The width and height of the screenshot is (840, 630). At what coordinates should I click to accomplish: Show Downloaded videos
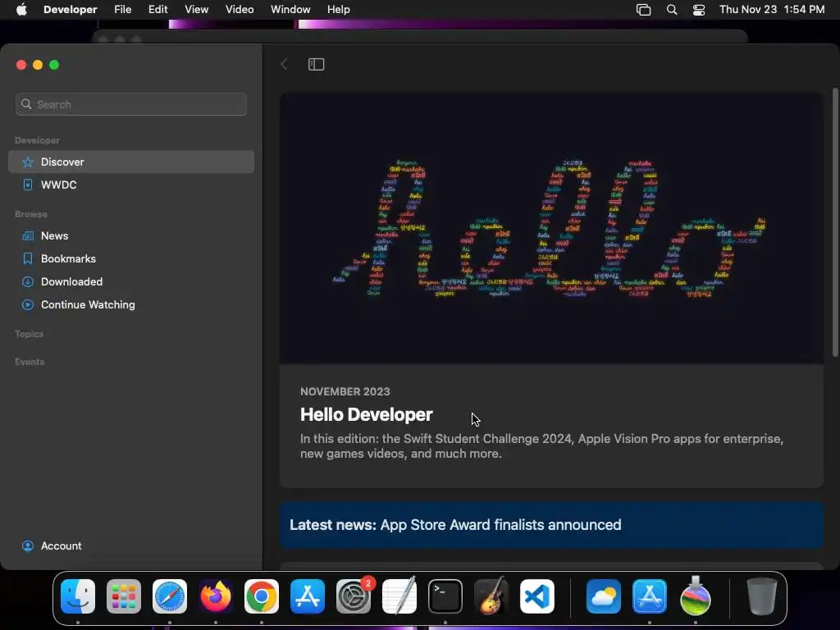coord(130,282)
